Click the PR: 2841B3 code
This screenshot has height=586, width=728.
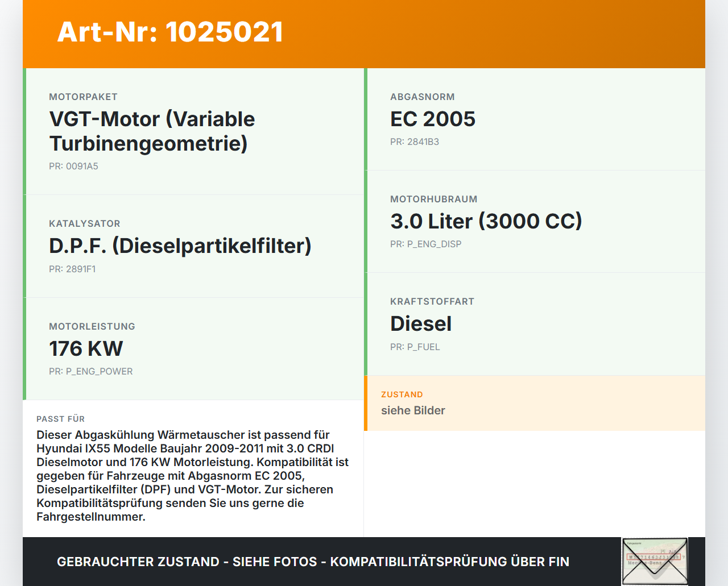click(415, 142)
